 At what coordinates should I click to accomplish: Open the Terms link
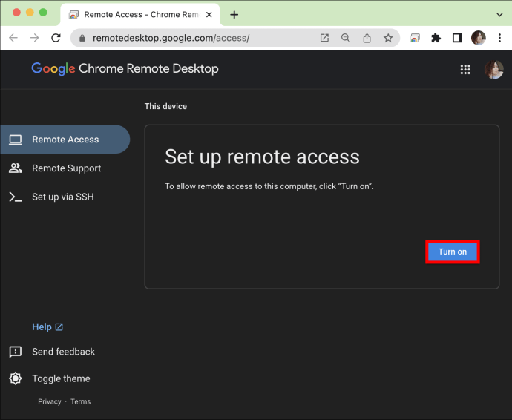(81, 401)
